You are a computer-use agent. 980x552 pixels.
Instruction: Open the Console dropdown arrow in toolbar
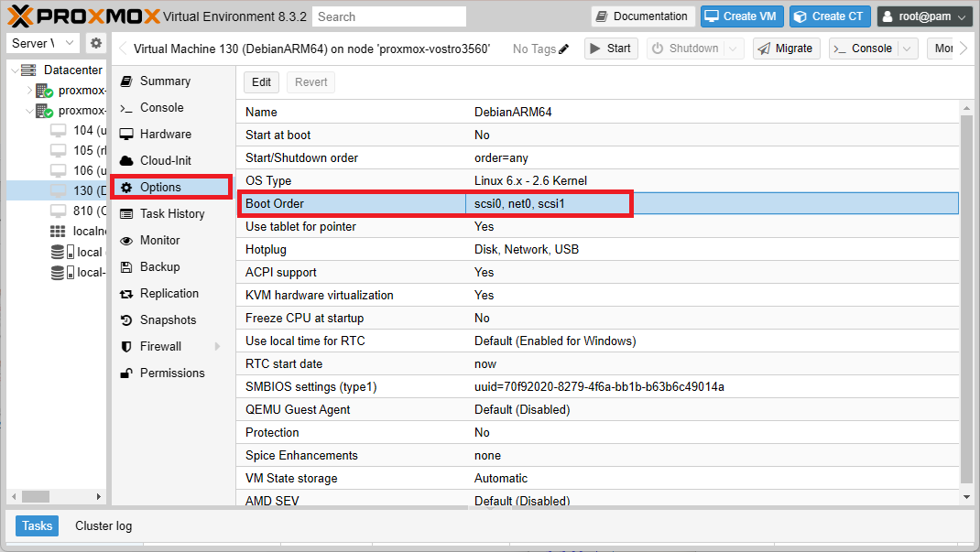(x=907, y=49)
